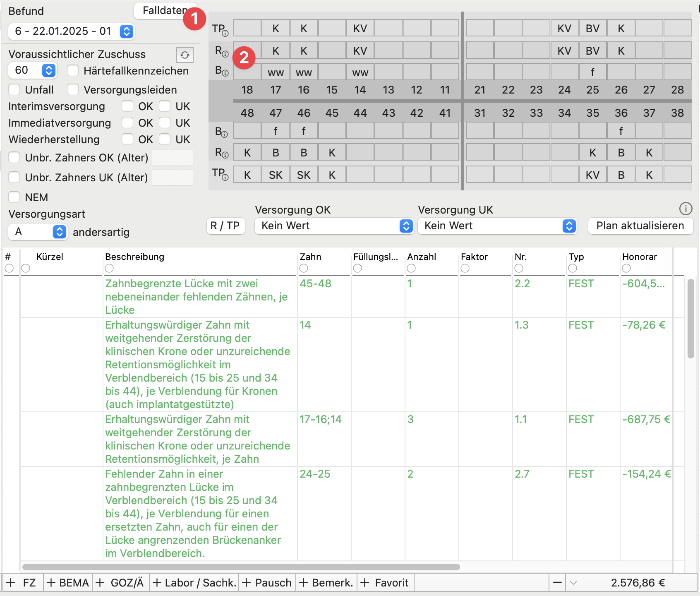Screen dimensions: 700x596
Task: Click upper B cell ww for tooth 17
Action: point(276,72)
